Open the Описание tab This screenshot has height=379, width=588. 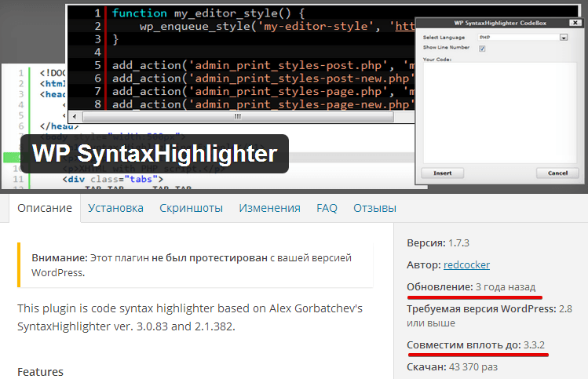point(45,208)
